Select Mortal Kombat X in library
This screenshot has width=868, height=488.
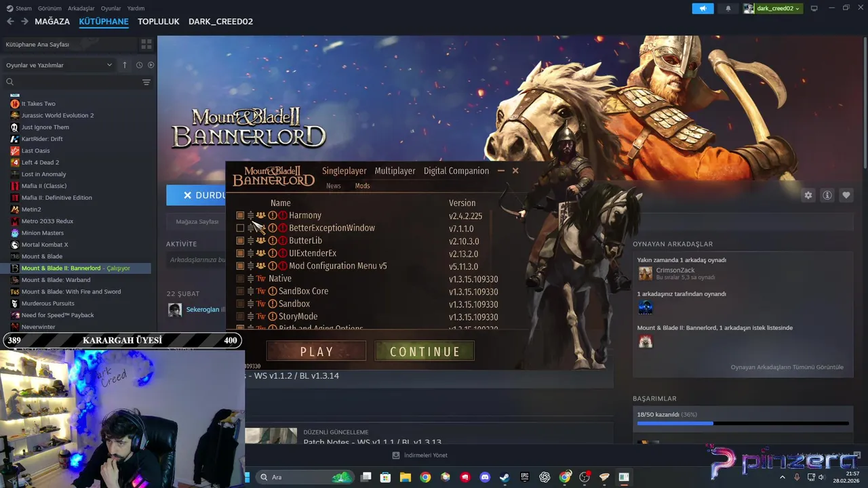click(x=45, y=245)
